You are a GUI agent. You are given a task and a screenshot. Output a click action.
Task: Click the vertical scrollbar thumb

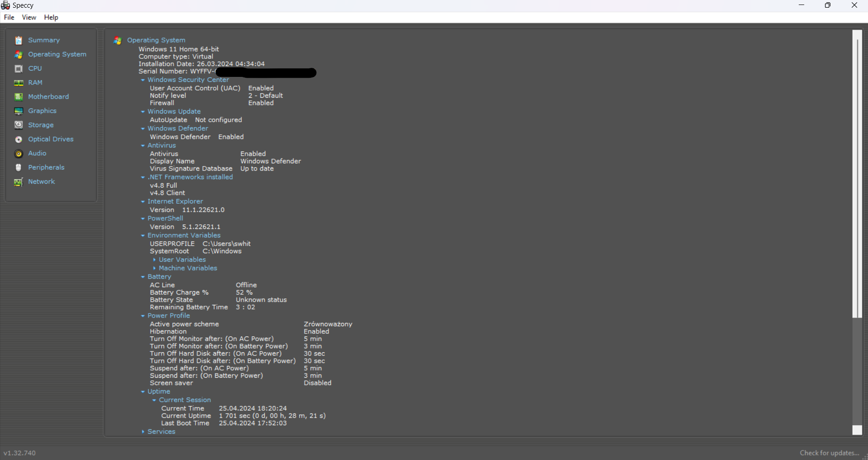tap(857, 174)
